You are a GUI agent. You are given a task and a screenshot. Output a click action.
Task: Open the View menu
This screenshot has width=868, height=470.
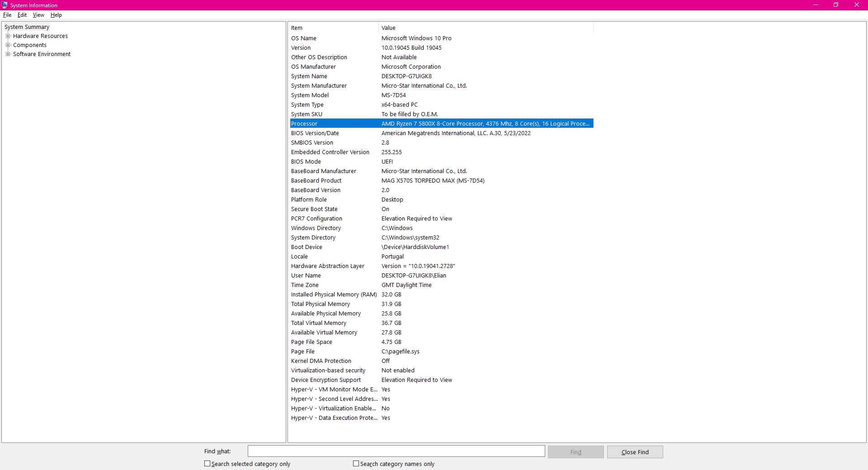[x=38, y=15]
